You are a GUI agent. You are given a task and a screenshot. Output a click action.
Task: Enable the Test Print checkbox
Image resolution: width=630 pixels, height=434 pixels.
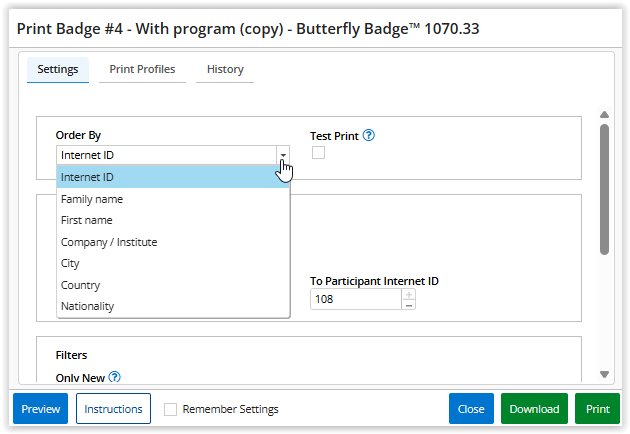(318, 153)
